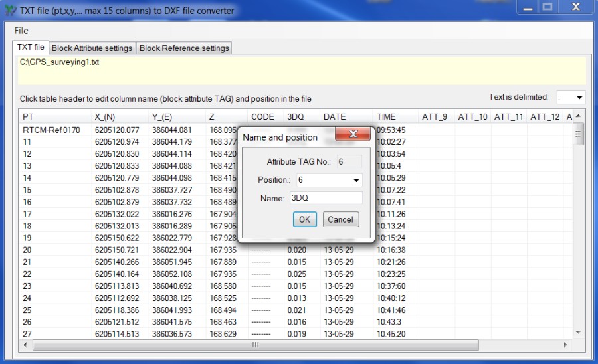Switch to Block Reference settings tab

coord(184,48)
